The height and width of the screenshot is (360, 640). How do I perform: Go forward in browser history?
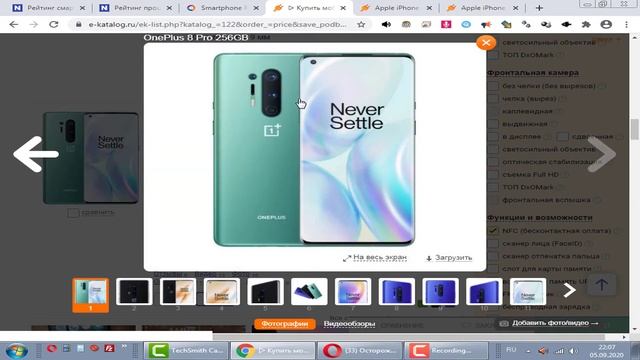click(33, 24)
